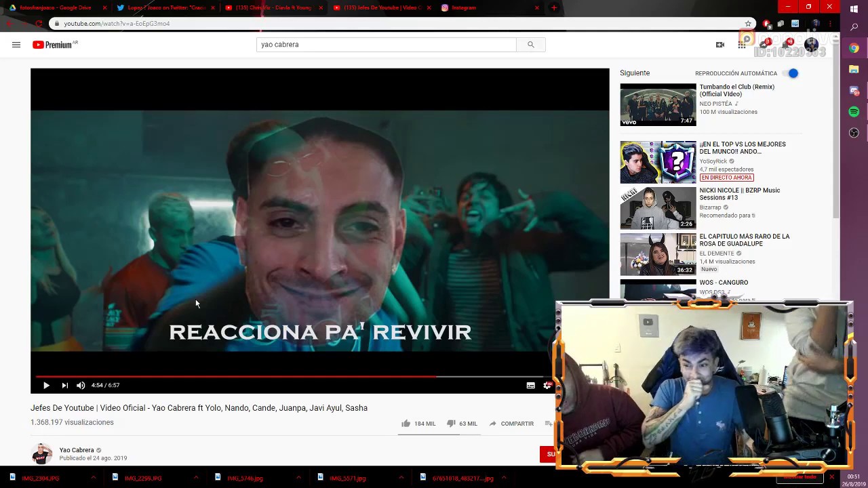The height and width of the screenshot is (488, 868).
Task: Open the Nicki Nicole video thumbnail
Action: point(658,208)
